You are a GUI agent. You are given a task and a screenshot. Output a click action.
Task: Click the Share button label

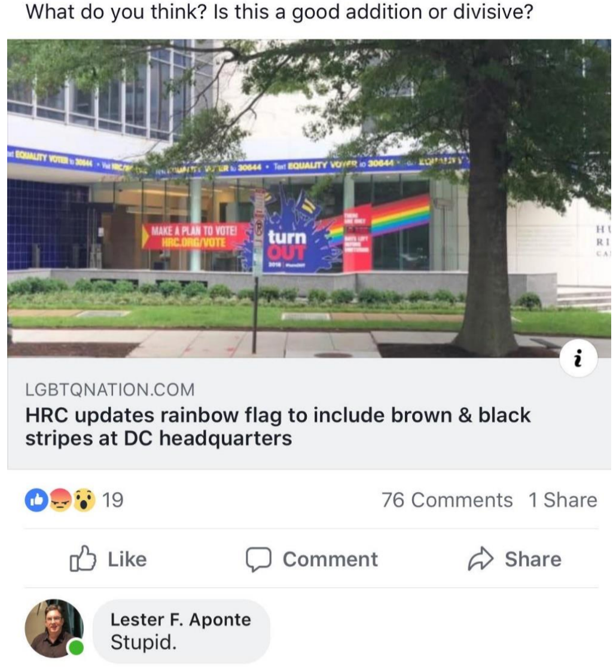533,559
